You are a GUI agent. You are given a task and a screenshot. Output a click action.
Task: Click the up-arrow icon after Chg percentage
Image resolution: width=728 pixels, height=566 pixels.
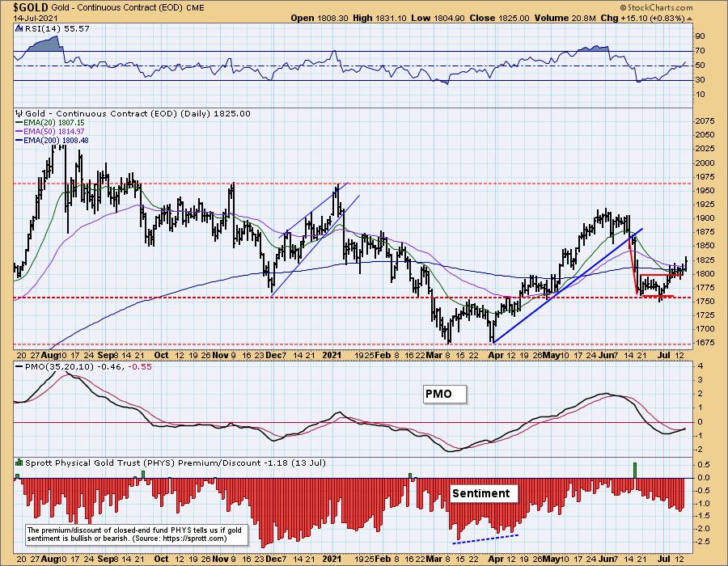(689, 19)
